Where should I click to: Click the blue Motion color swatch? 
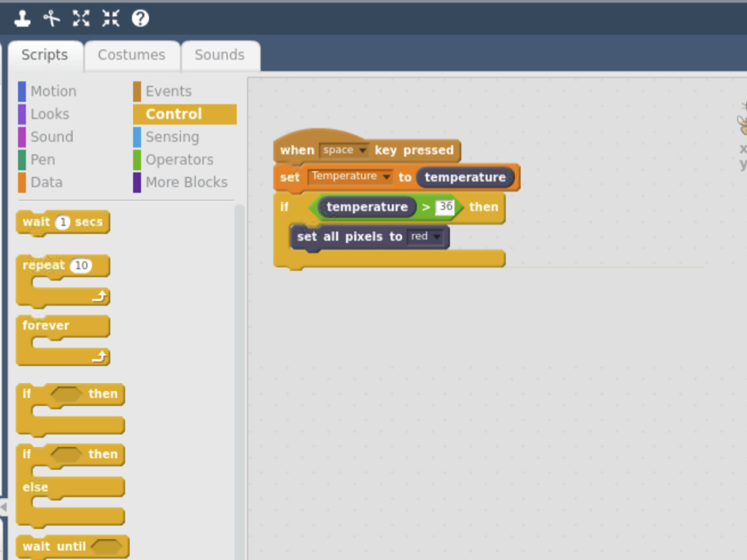click(x=22, y=91)
